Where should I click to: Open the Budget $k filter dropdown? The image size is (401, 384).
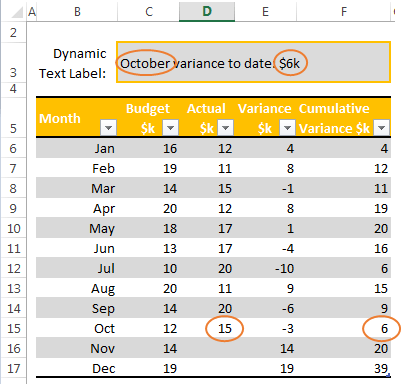(170, 128)
